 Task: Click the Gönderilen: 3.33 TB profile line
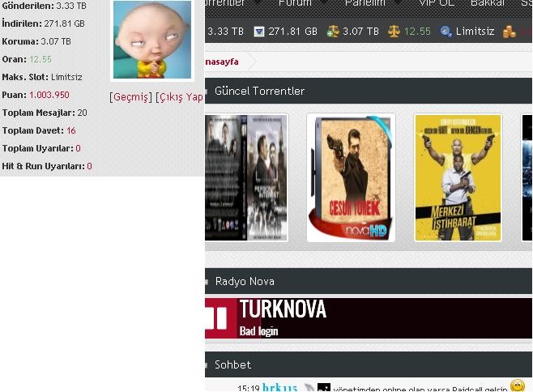coord(45,6)
